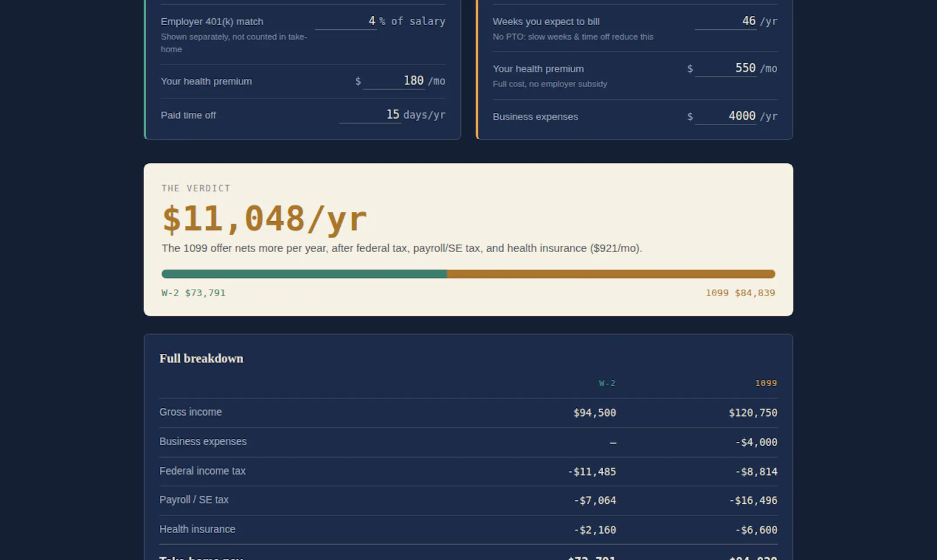Edit the paid time off days field

point(370,115)
